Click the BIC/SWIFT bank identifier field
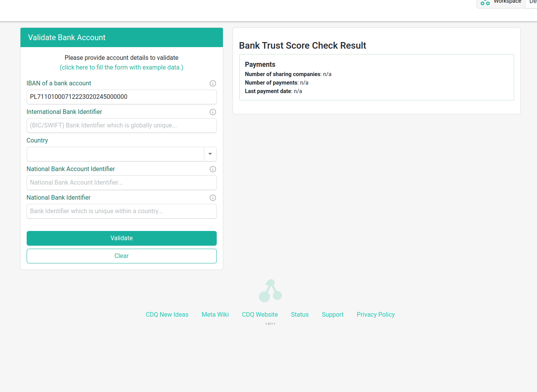This screenshot has height=392, width=537. 121,126
